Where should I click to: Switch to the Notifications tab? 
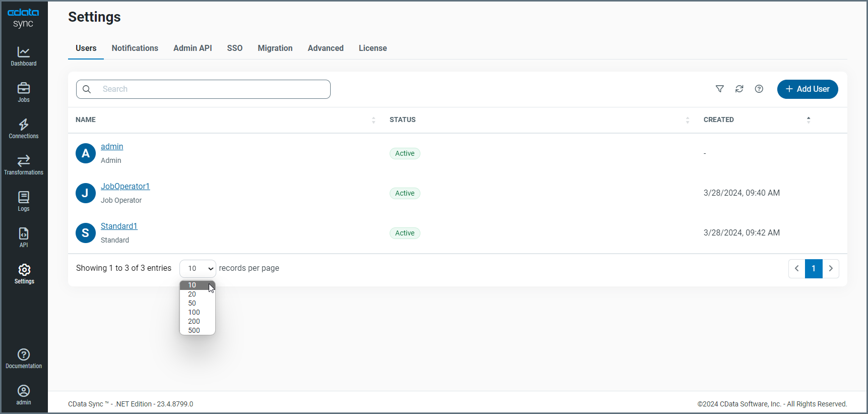135,48
